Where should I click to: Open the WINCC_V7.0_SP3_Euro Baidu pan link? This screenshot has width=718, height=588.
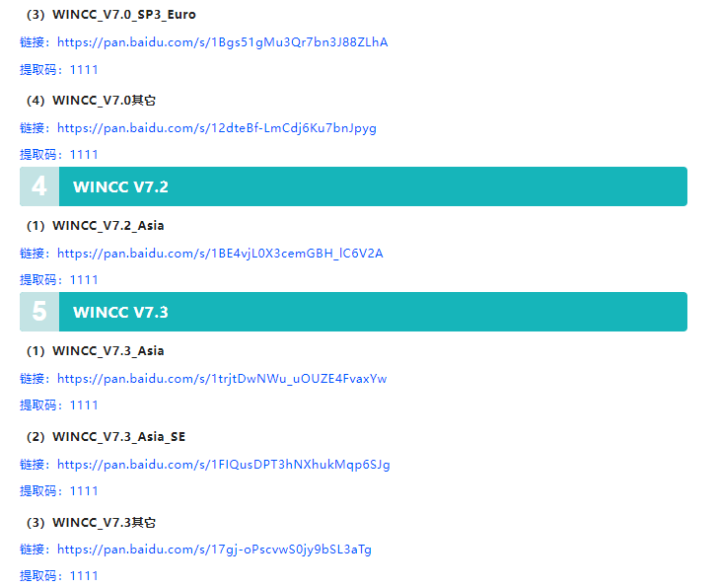(x=222, y=42)
